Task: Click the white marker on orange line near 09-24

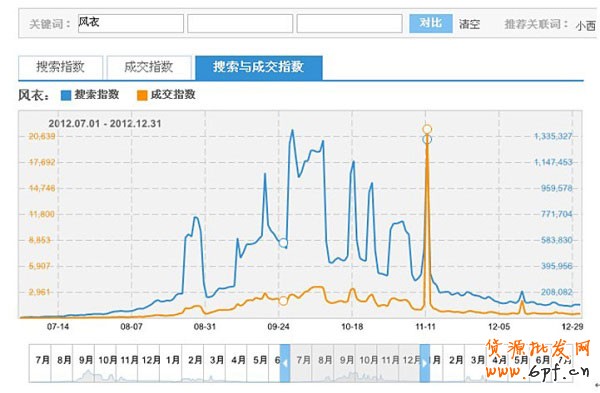Action: [283, 301]
